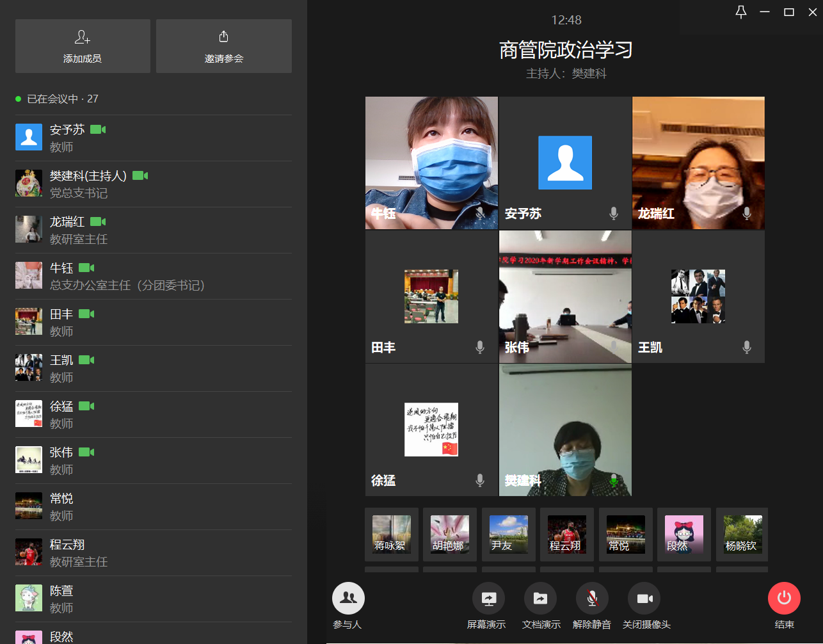The height and width of the screenshot is (644, 823).
Task: Select 杨晓钦 thumbnail in participant strip
Action: click(x=742, y=535)
